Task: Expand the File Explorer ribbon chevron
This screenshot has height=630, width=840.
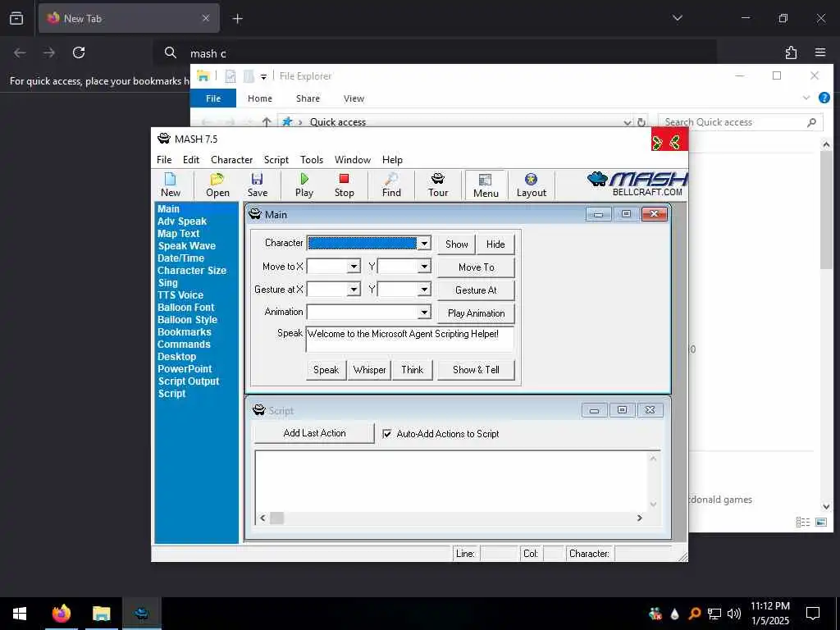Action: [806, 98]
